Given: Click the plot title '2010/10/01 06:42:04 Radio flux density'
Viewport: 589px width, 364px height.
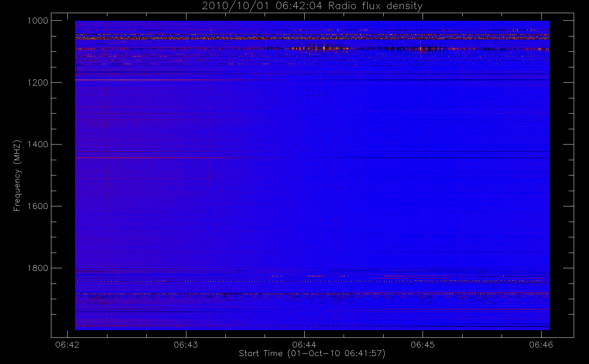Looking at the screenshot, I should click(x=312, y=6).
